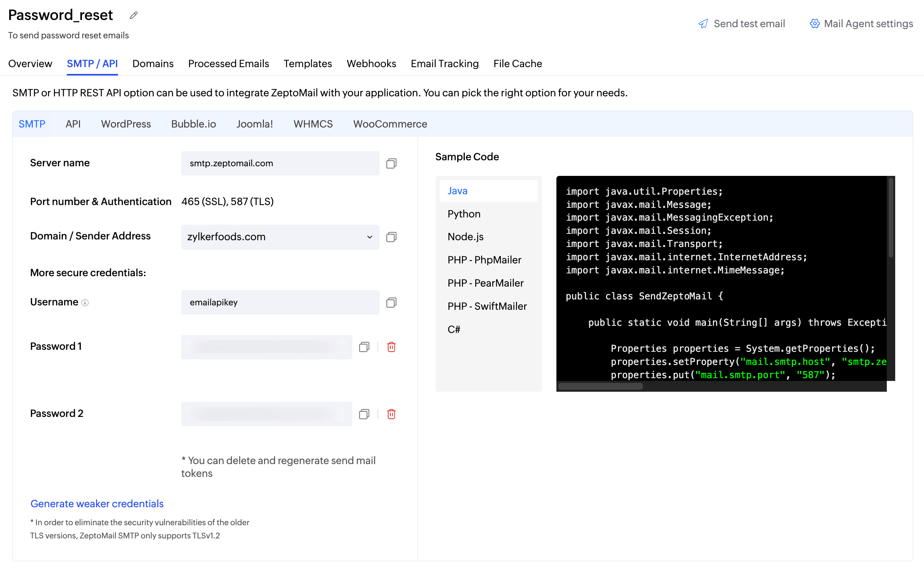Edit the Password_reset agent name pencil icon
This screenshot has width=924, height=570.
tap(134, 15)
